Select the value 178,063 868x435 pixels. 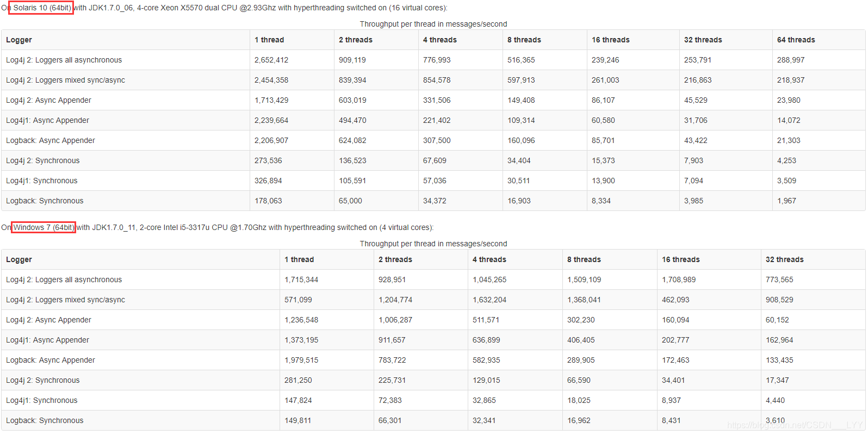(268, 201)
